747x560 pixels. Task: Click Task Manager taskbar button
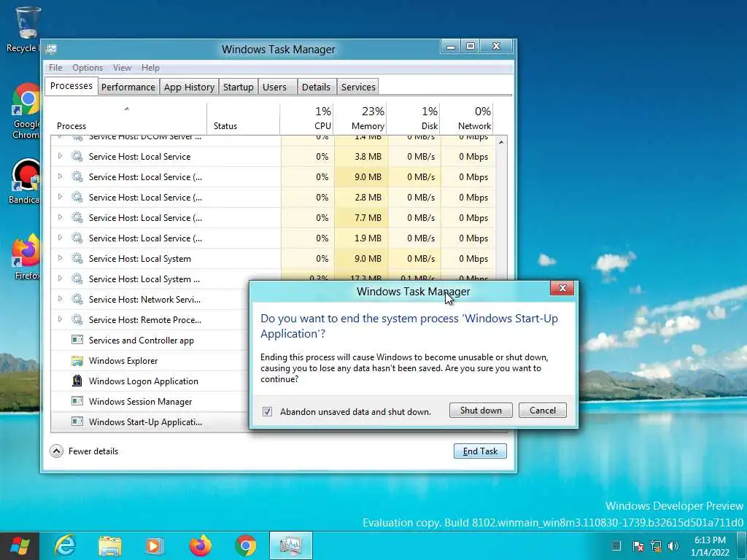coord(291,545)
